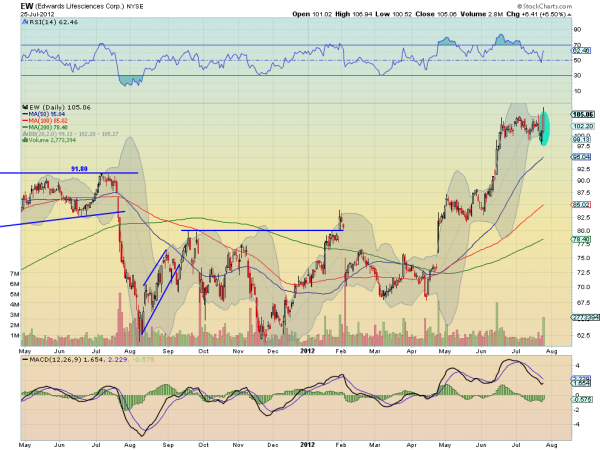Click the candlestick icon beside EW (Daily)
Viewport: 600px width, 450px height.
pos(25,108)
